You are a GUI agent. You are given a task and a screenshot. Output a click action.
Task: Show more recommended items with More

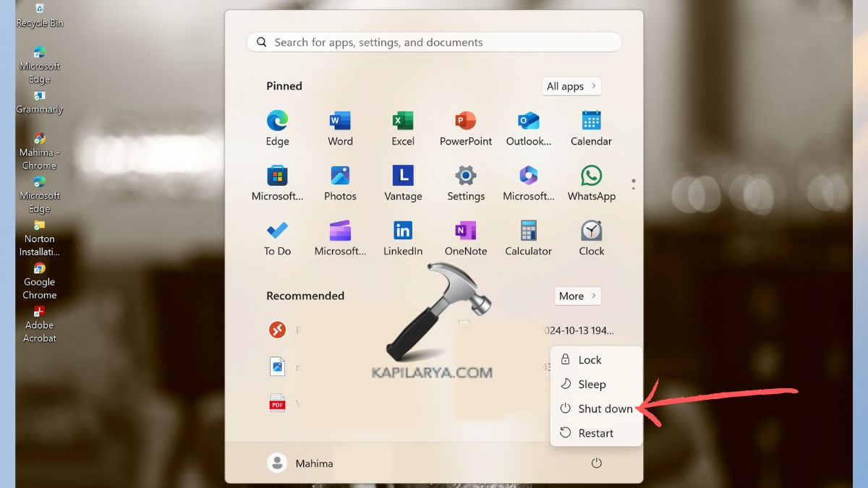click(578, 296)
